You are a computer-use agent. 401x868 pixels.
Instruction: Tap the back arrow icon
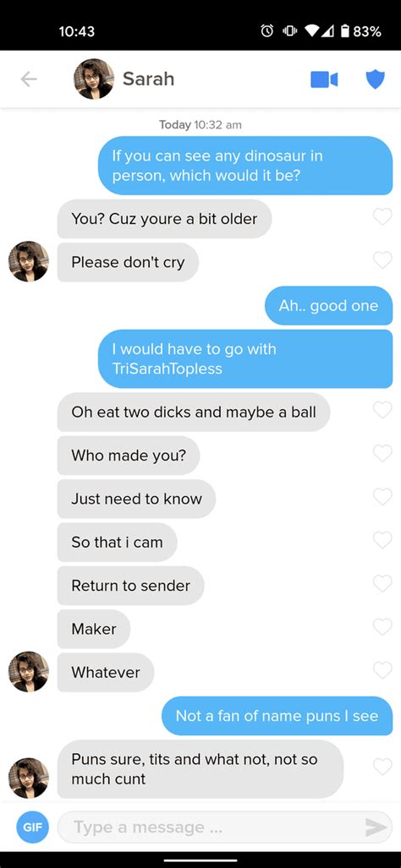28,79
